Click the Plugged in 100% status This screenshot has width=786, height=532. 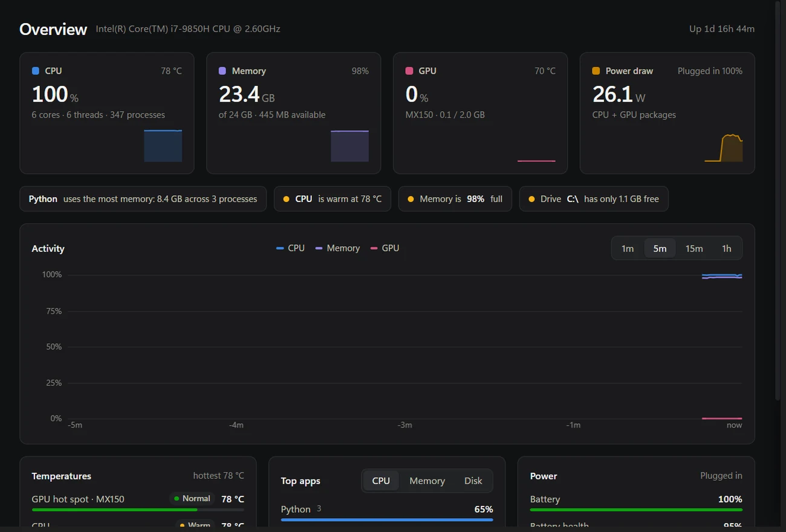point(710,71)
